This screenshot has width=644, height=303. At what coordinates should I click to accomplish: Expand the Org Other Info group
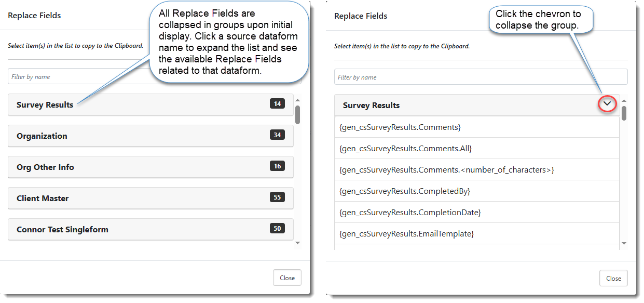[45, 167]
